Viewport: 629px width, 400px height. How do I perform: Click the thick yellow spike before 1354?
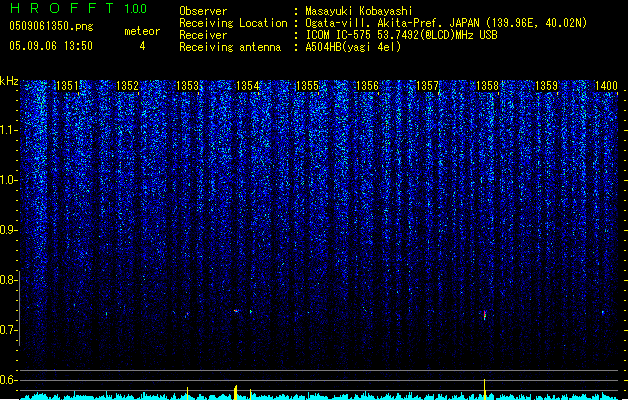point(235,392)
